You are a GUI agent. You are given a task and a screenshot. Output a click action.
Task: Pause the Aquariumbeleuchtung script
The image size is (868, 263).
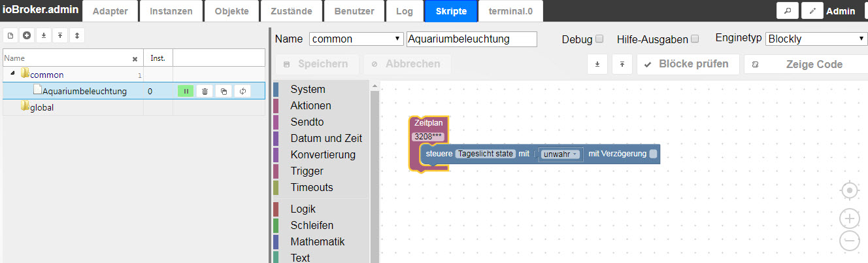tap(186, 92)
